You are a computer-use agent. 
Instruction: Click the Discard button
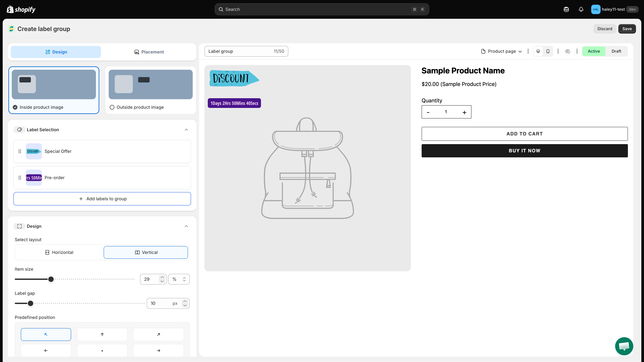click(x=605, y=29)
